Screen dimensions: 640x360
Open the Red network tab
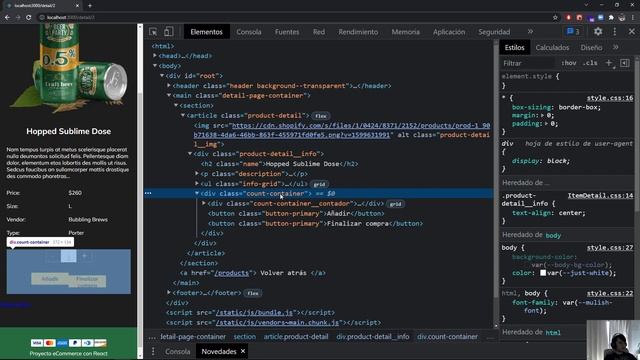[x=319, y=31]
